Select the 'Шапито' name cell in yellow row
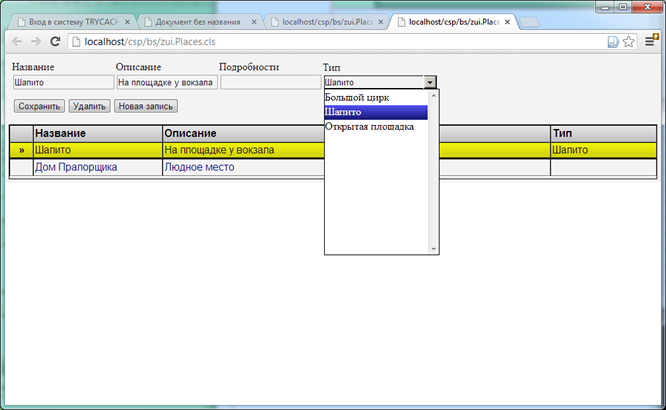The height and width of the screenshot is (410, 666). tap(98, 150)
